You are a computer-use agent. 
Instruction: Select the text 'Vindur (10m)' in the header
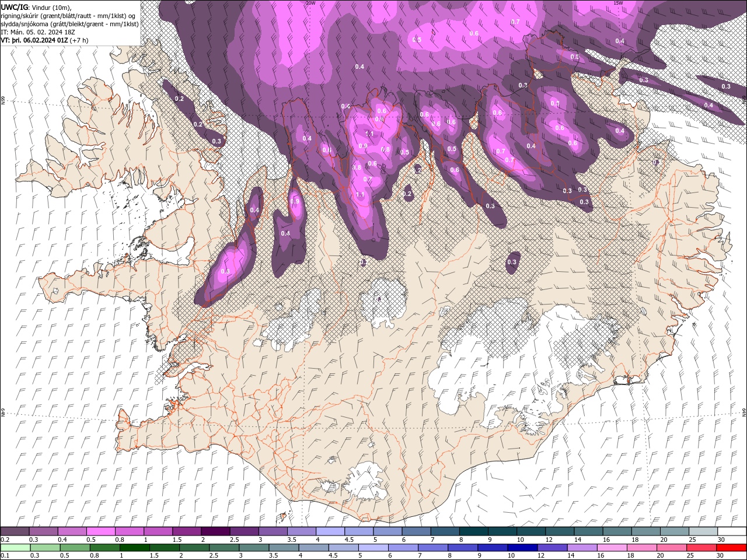[x=51, y=7]
